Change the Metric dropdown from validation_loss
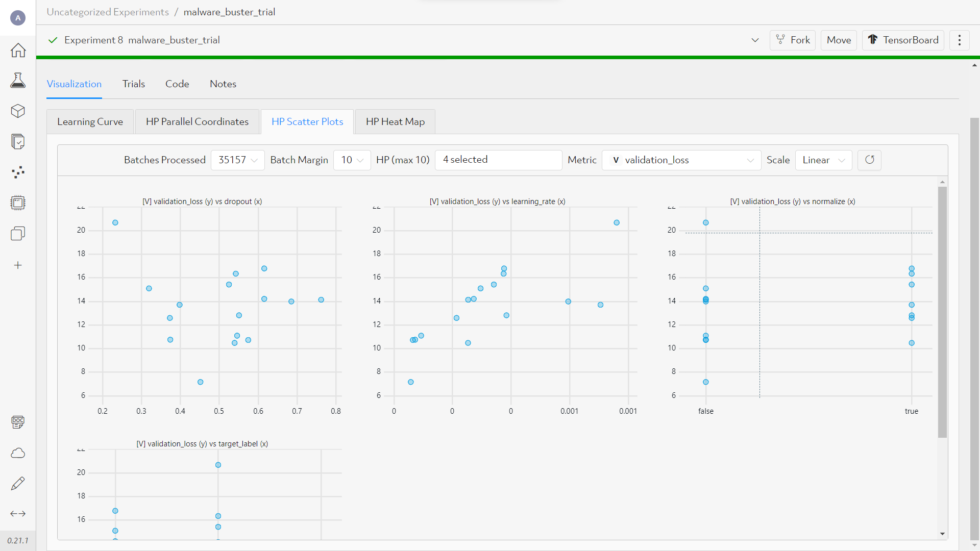Image resolution: width=980 pixels, height=551 pixels. tap(681, 160)
